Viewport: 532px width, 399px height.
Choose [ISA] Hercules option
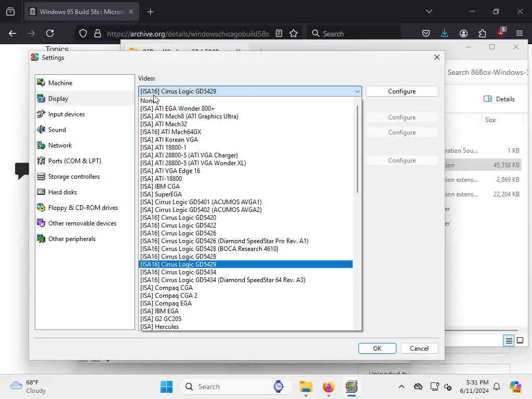pos(246,327)
